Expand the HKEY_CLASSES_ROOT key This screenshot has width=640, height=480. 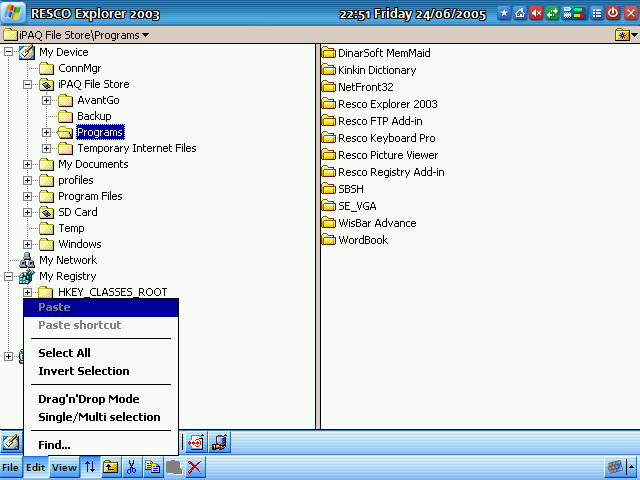[27, 292]
